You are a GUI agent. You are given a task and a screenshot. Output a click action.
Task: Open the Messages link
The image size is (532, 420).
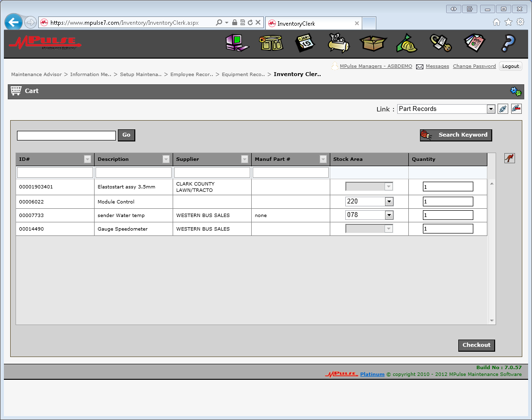pyautogui.click(x=437, y=66)
